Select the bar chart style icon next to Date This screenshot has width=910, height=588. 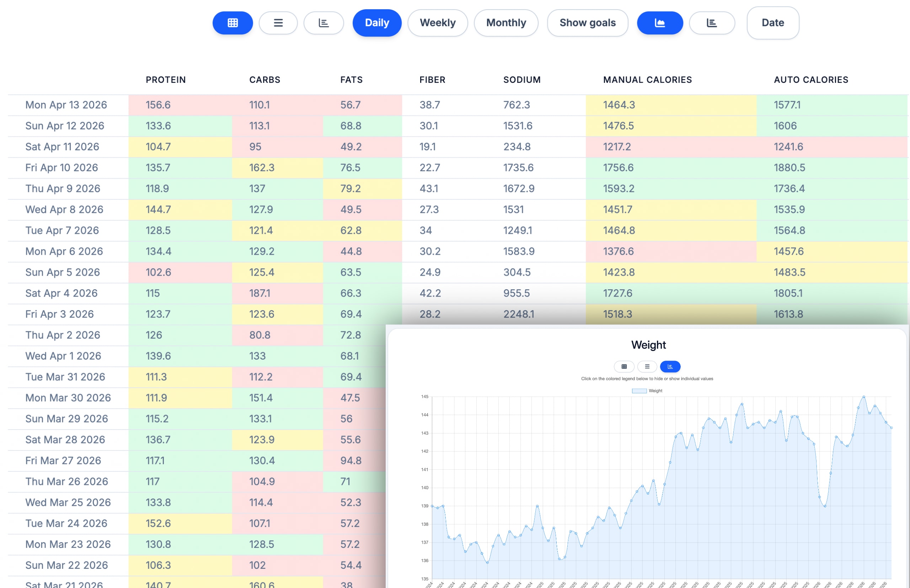click(712, 23)
